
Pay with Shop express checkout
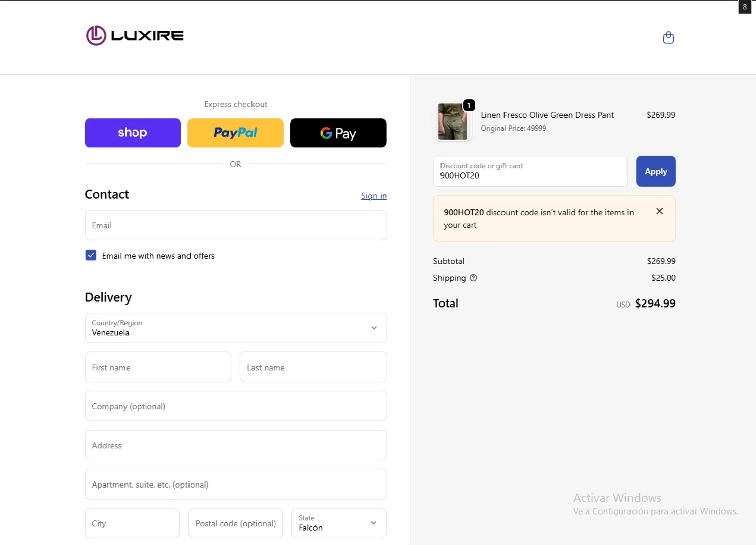point(133,133)
